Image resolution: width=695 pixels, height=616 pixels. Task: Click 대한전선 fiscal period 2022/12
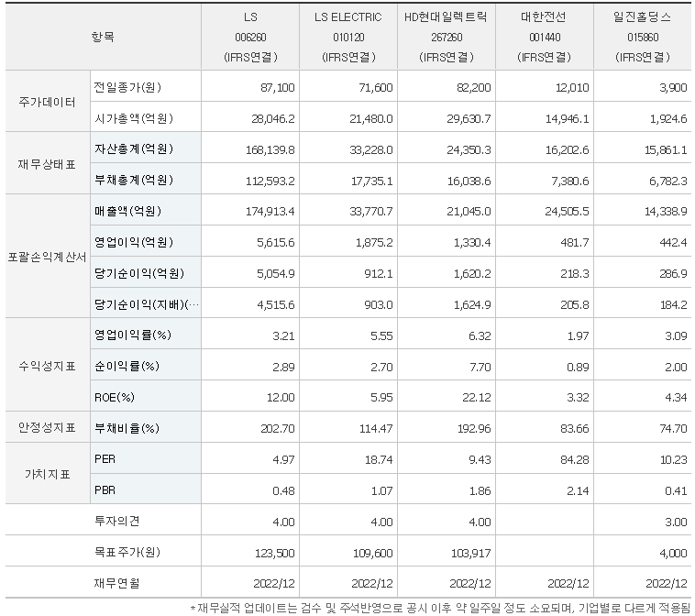[x=568, y=583]
